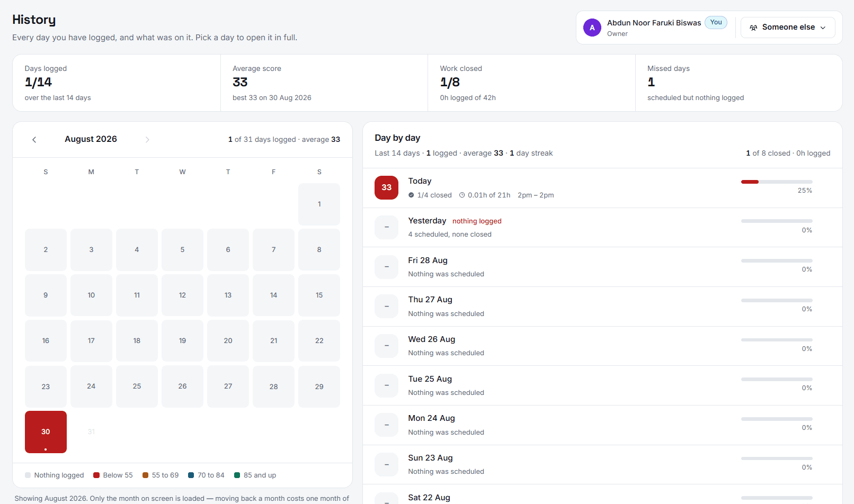The height and width of the screenshot is (504, 854).
Task: Click the dash badge on Yesterday row
Action: click(x=386, y=227)
